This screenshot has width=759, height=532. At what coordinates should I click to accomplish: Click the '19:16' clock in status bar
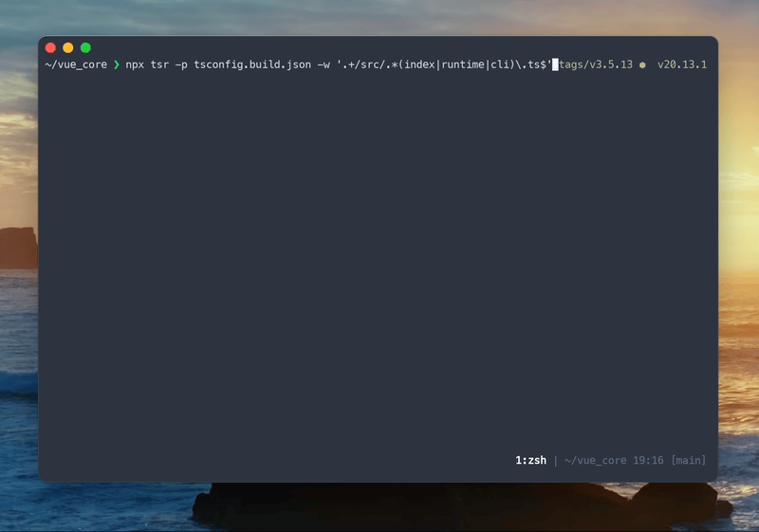point(648,461)
